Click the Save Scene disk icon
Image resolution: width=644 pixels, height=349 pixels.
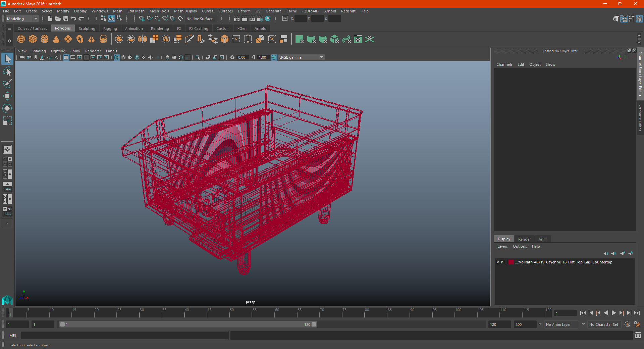pos(66,19)
